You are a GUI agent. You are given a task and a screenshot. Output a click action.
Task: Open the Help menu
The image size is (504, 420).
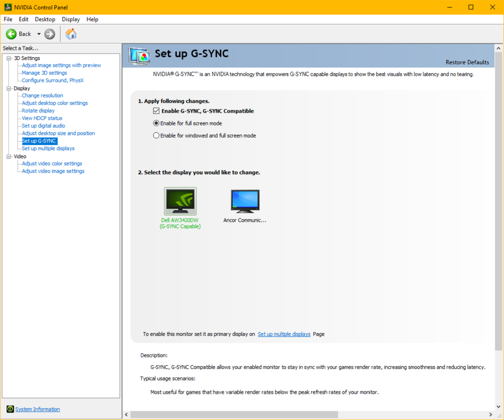[93, 19]
